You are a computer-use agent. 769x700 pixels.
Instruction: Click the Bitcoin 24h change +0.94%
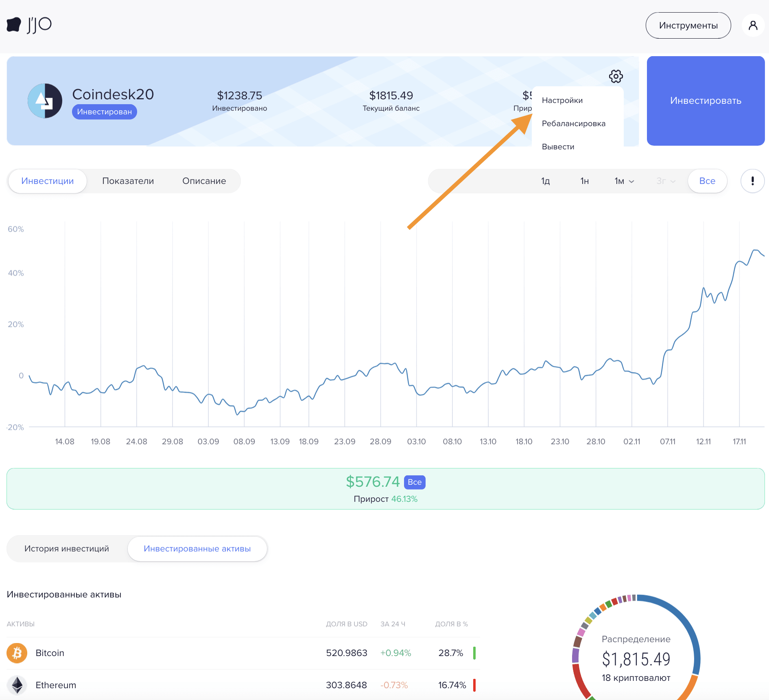click(x=395, y=653)
